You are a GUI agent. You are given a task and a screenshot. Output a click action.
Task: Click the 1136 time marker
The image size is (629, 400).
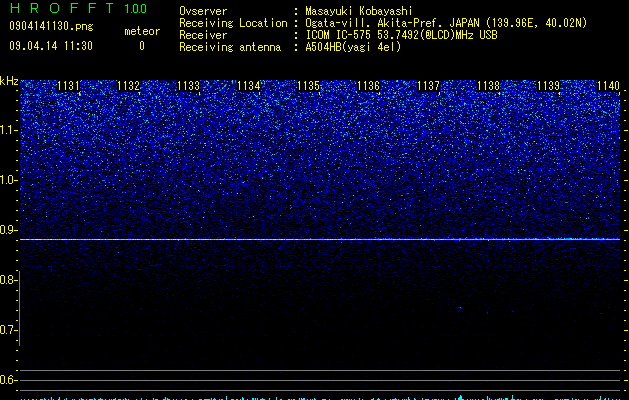(x=368, y=86)
